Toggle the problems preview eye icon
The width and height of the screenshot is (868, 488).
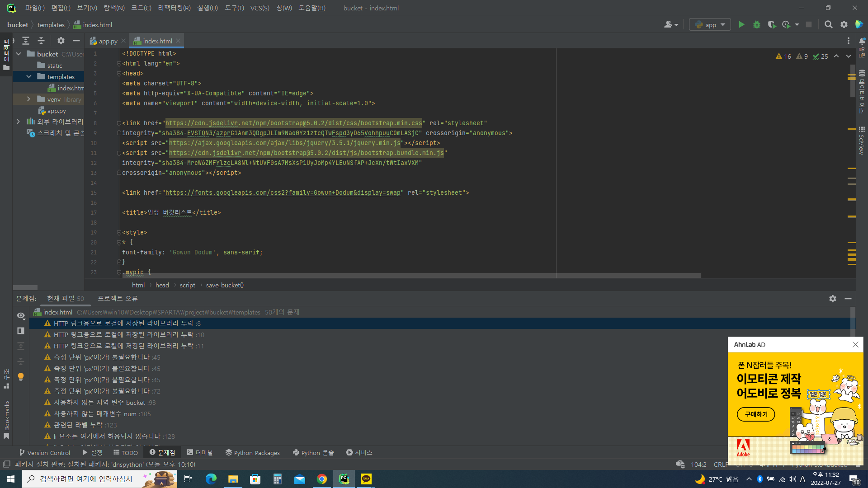pos(21,315)
